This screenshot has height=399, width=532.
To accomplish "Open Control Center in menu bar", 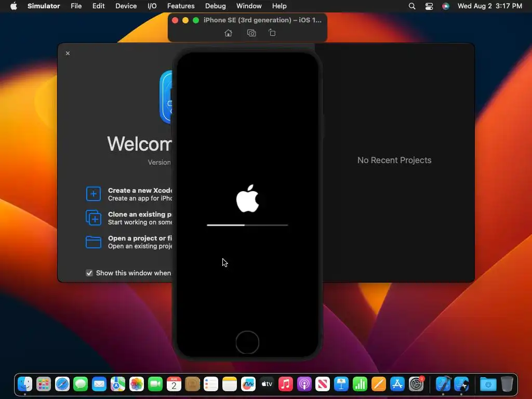I will (429, 6).
